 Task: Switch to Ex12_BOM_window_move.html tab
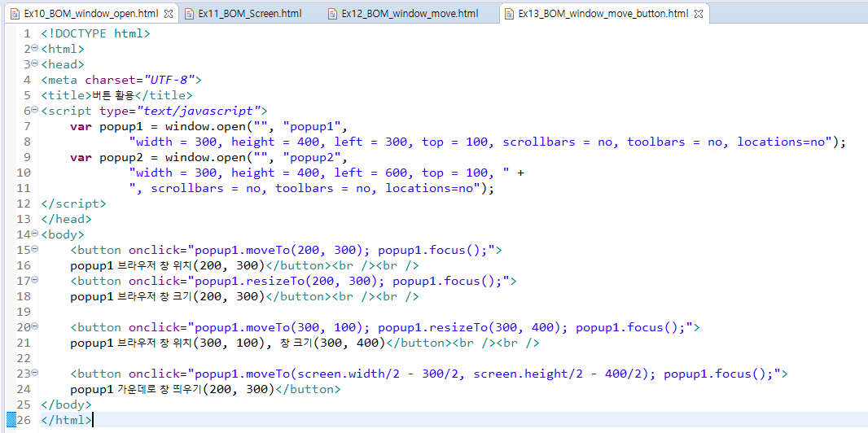[410, 13]
